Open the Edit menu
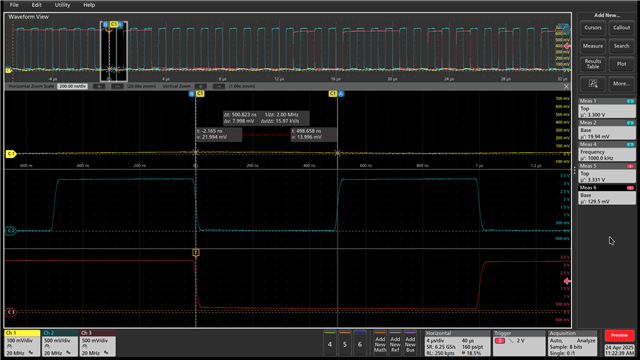The image size is (640, 360). tap(36, 5)
